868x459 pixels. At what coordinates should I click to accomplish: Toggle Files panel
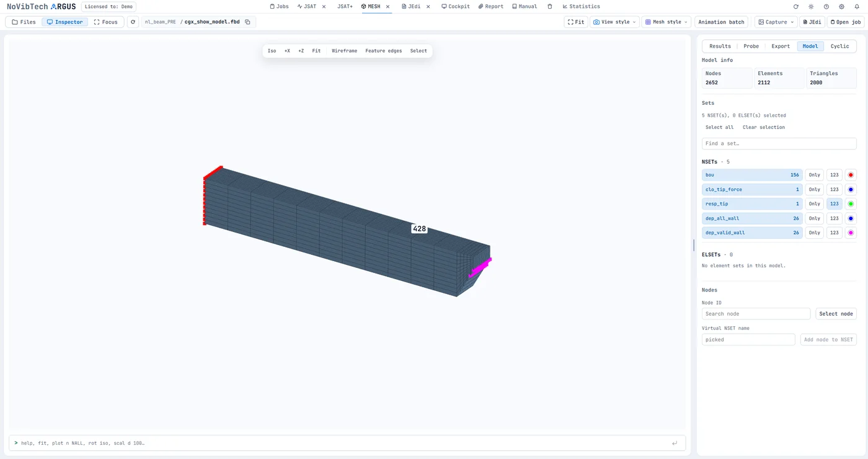point(24,22)
